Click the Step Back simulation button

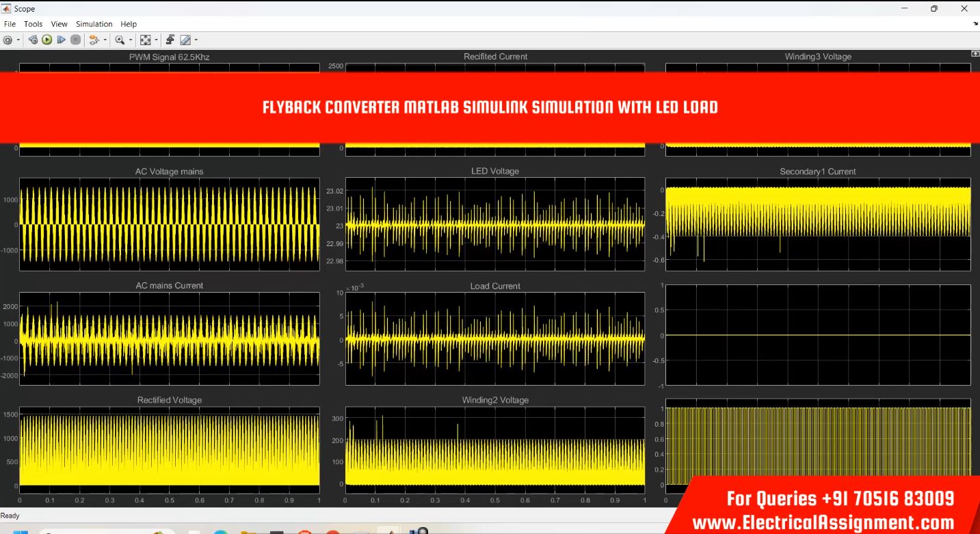[x=33, y=40]
